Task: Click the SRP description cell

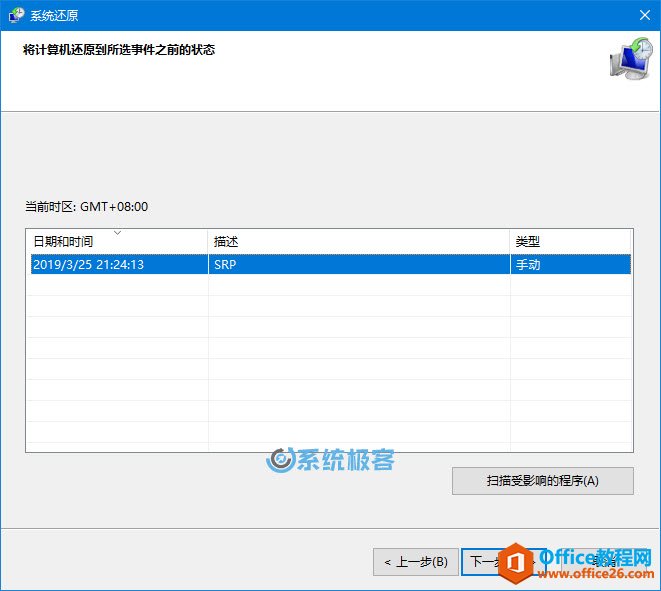Action: pos(359,264)
